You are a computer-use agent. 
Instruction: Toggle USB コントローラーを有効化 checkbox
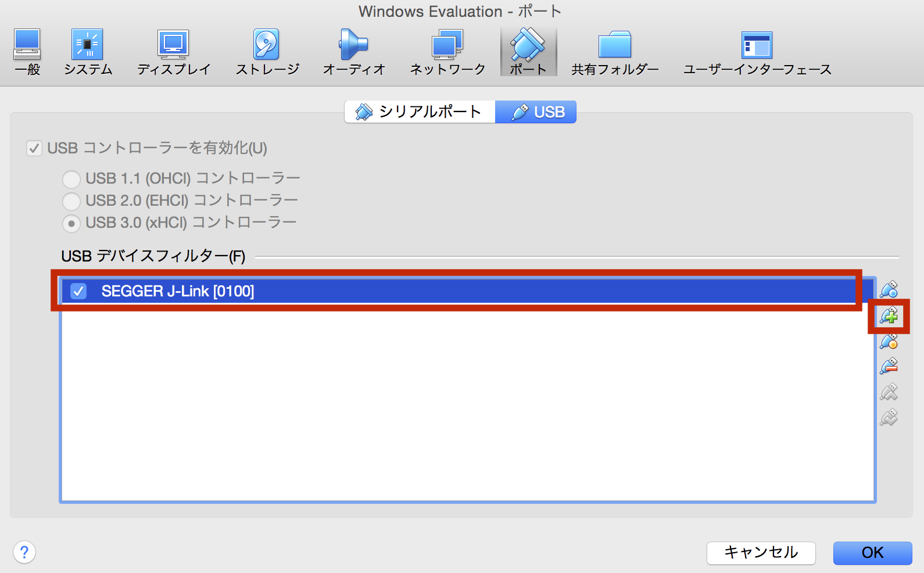click(x=34, y=148)
